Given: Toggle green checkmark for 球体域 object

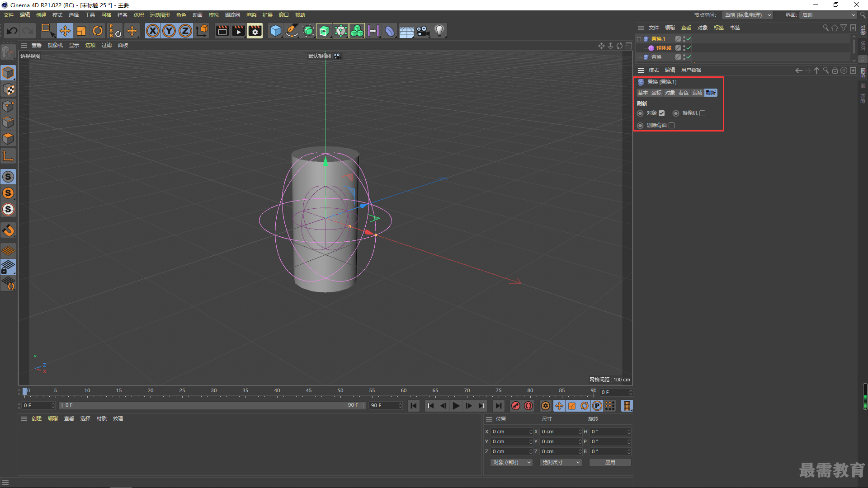Looking at the screenshot, I should [689, 48].
